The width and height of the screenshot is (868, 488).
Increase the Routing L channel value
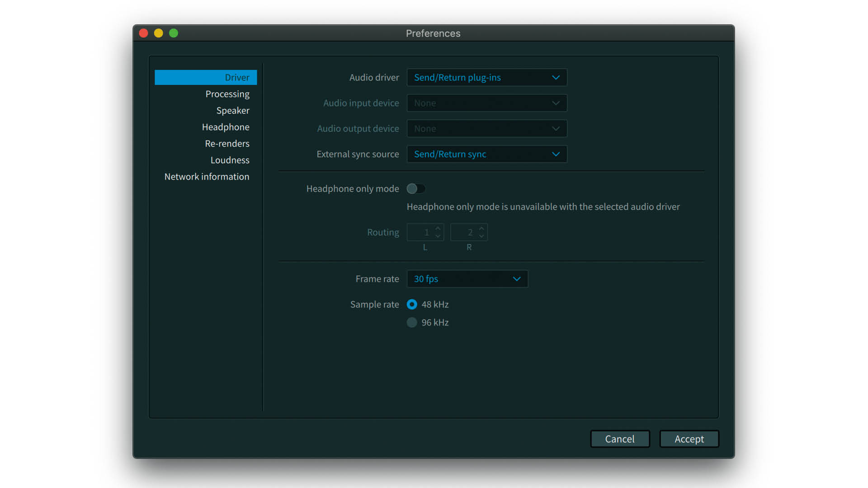pyautogui.click(x=438, y=229)
